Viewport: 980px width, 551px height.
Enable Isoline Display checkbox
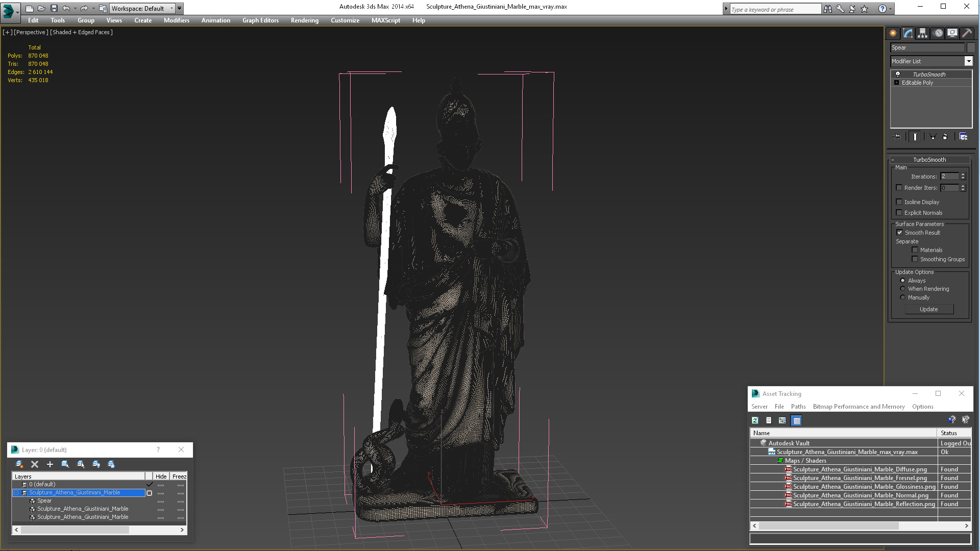(x=899, y=202)
